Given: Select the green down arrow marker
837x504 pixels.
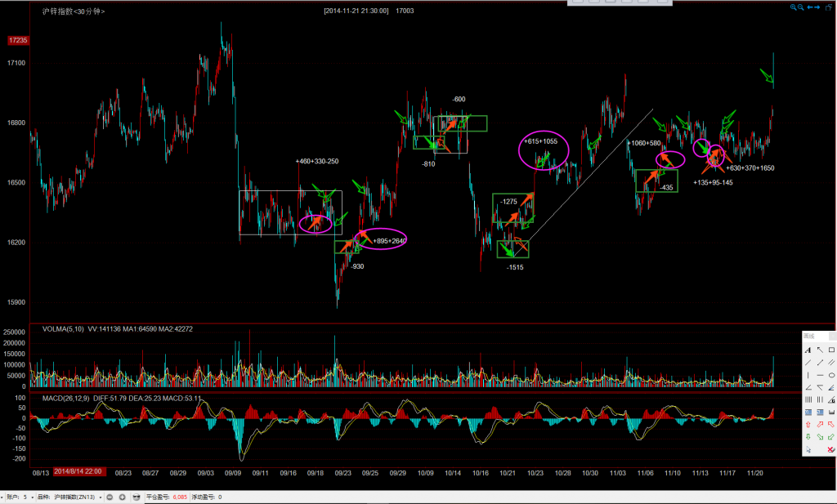Looking at the screenshot, I should pos(808,437).
